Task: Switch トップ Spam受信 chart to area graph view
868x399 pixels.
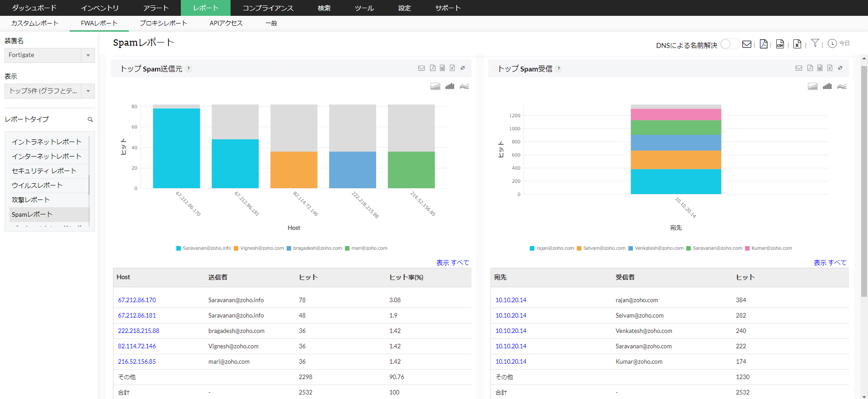Action: click(x=812, y=86)
